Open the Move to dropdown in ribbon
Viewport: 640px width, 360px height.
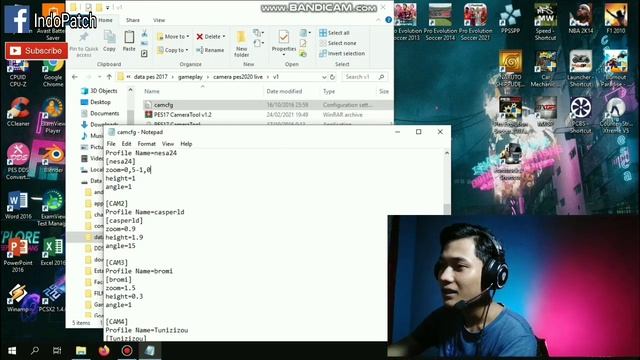point(173,37)
